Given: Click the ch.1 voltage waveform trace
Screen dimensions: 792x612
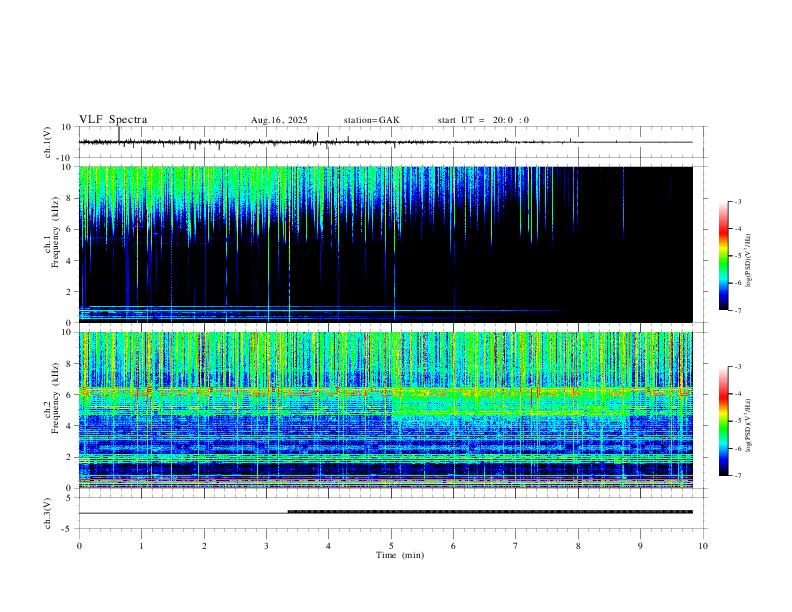Looking at the screenshot, I should point(385,142).
